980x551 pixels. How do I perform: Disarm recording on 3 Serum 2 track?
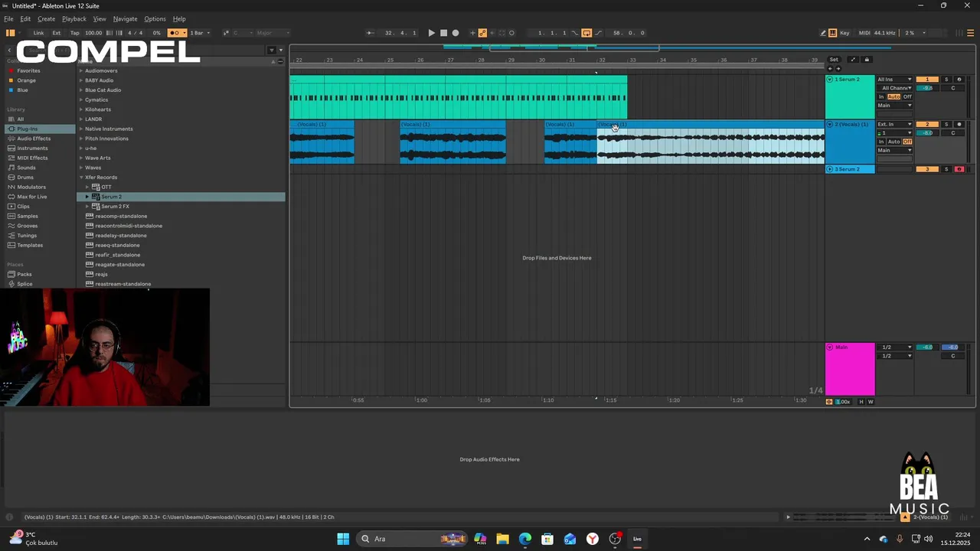959,169
